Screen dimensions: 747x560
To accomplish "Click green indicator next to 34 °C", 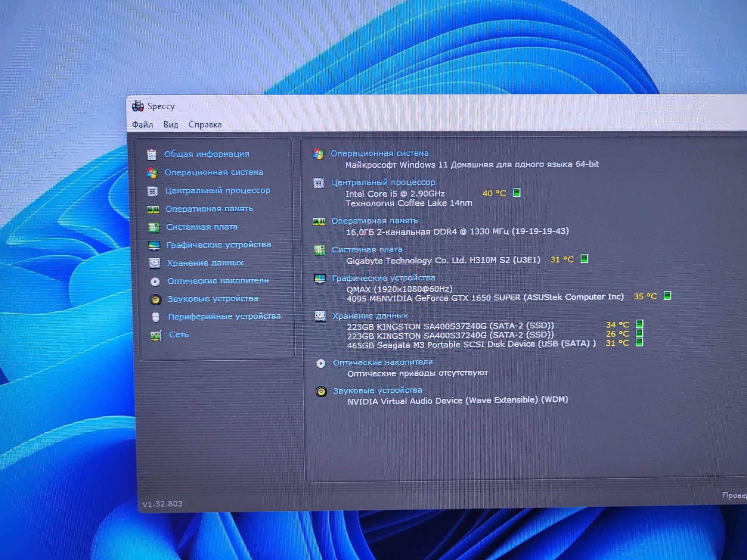I will [x=639, y=323].
